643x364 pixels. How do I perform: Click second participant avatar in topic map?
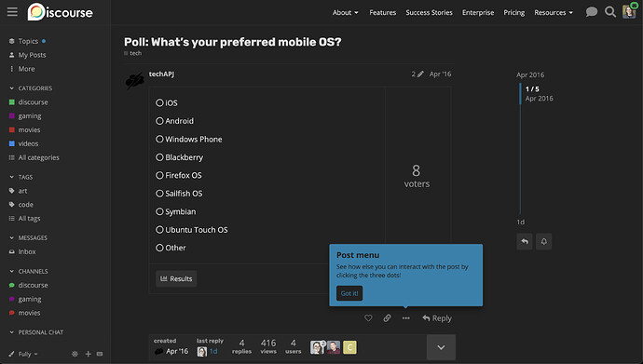pyautogui.click(x=334, y=347)
